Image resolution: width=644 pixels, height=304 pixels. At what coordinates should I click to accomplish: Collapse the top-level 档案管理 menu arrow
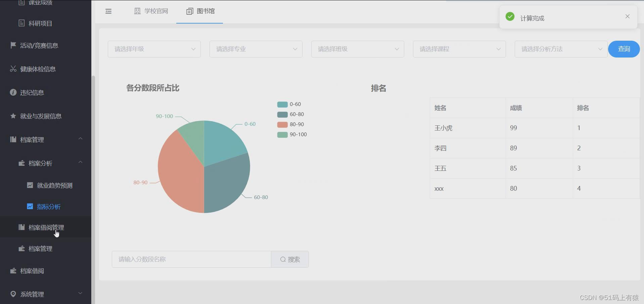(x=81, y=139)
